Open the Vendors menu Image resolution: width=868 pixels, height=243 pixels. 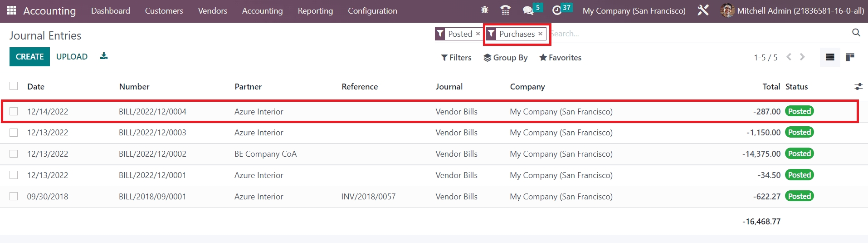tap(212, 11)
